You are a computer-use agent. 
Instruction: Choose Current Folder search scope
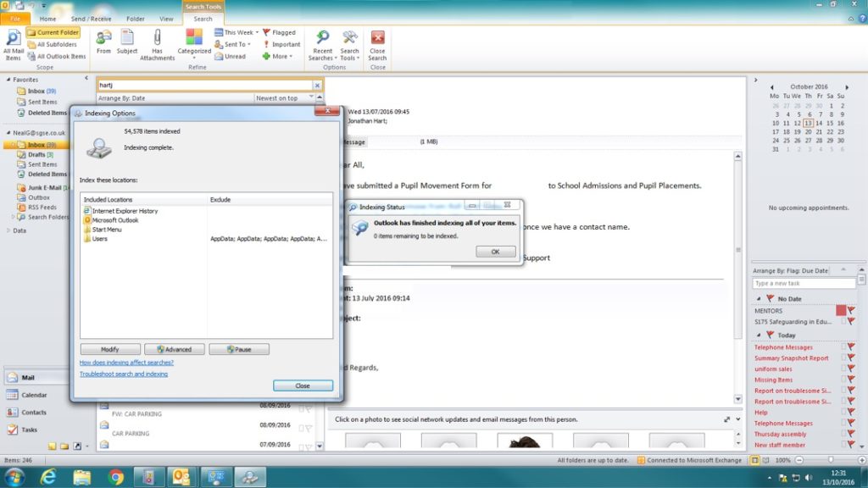coord(53,33)
